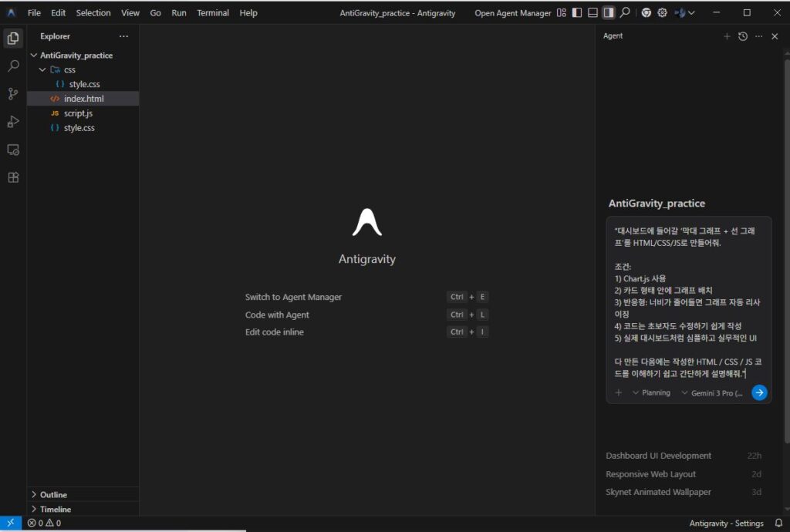Open the Planning mode dropdown
This screenshot has height=532, width=790.
point(652,392)
